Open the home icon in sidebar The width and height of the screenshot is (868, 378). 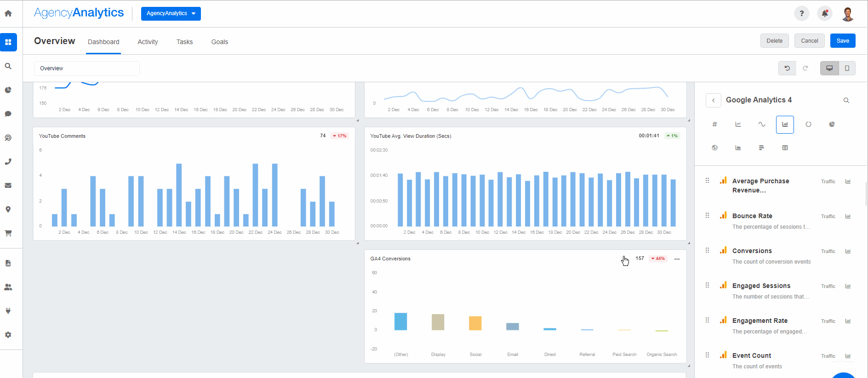8,13
